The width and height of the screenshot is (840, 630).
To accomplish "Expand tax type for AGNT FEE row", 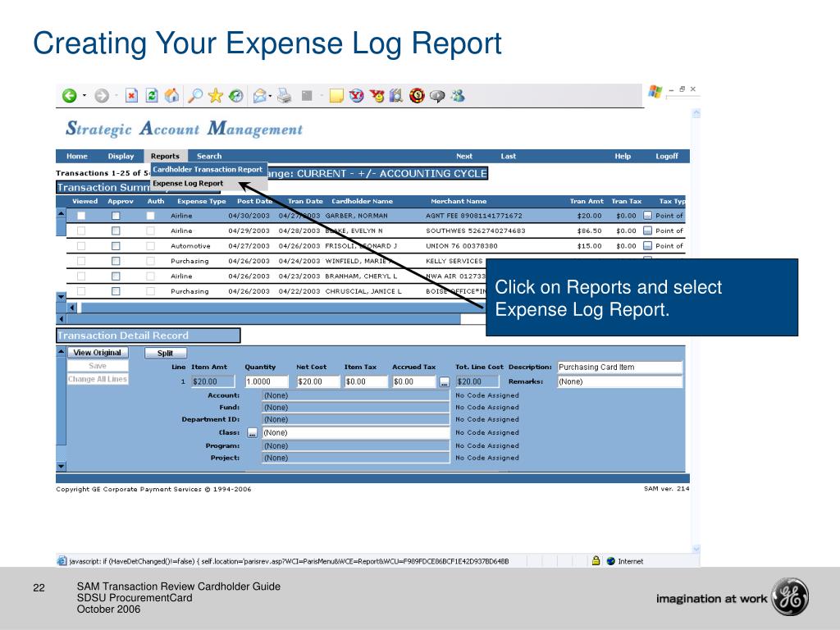I will pyautogui.click(x=648, y=216).
